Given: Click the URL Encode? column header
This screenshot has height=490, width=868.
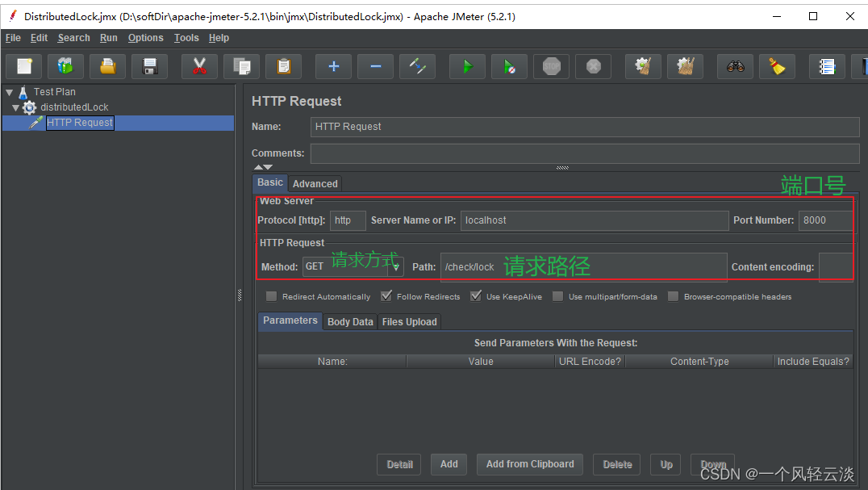Looking at the screenshot, I should pos(590,362).
